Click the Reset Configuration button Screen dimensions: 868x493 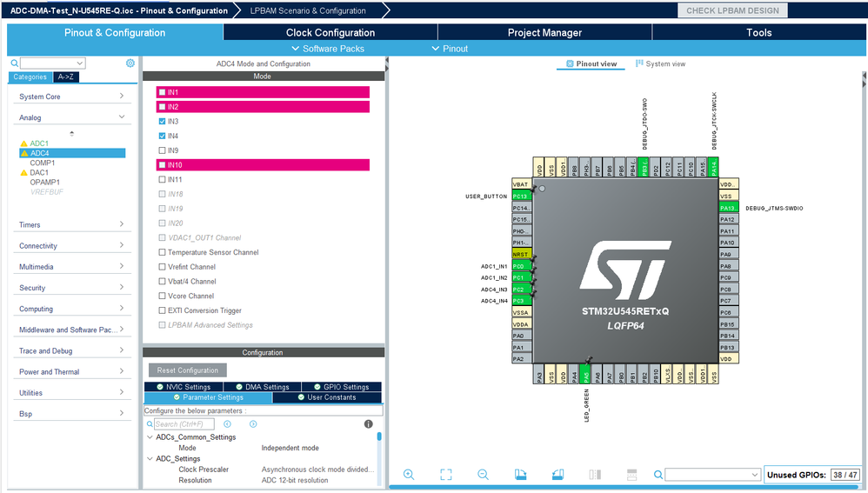[x=188, y=370]
